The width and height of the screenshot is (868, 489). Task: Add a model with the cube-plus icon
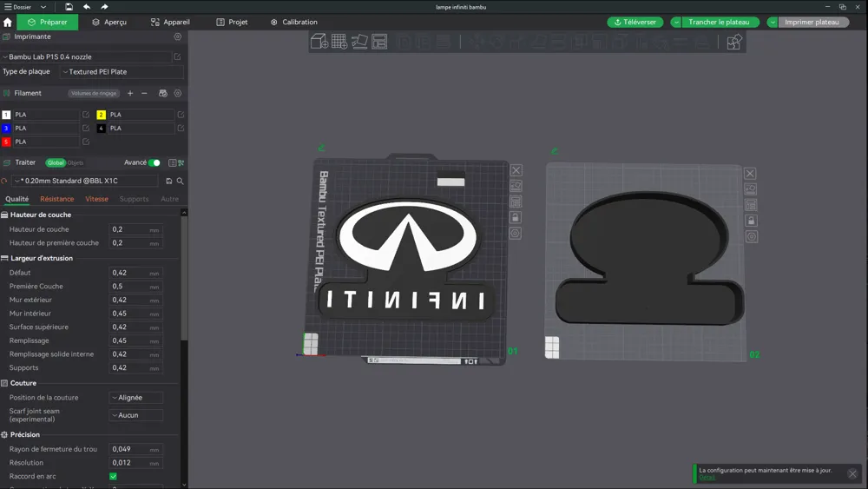click(319, 42)
